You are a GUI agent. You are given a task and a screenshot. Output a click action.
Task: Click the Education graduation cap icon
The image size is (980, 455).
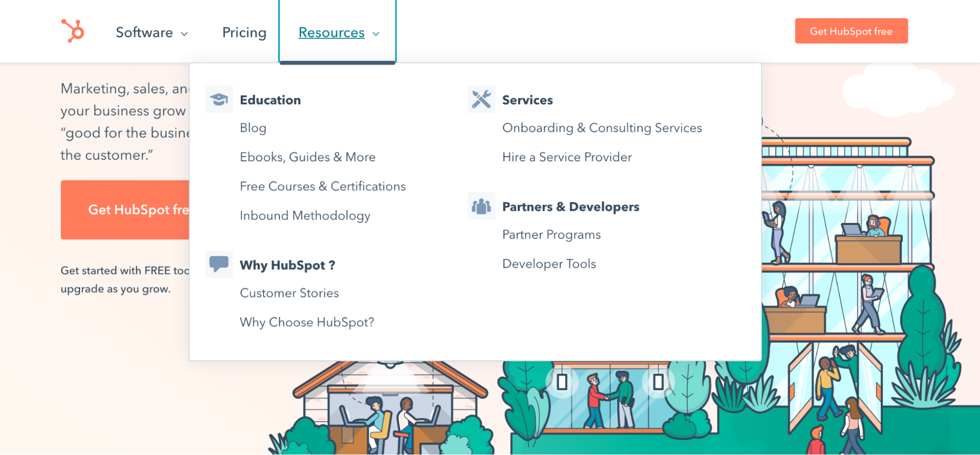click(x=219, y=100)
